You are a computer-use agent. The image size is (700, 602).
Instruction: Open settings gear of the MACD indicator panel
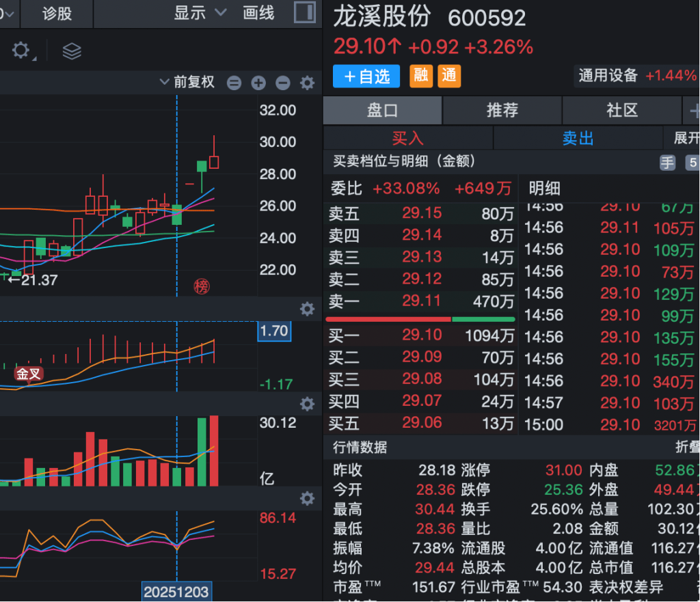coord(308,309)
